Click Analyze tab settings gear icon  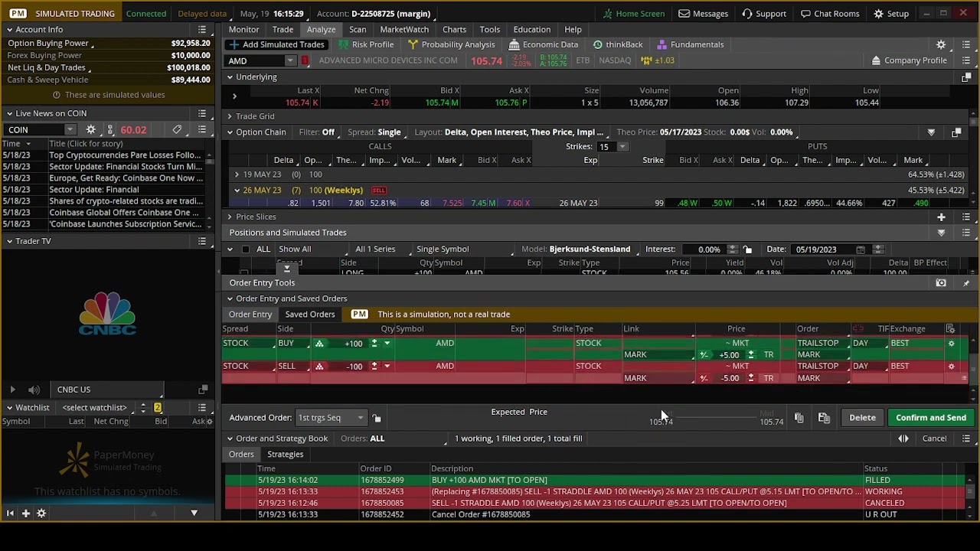pos(941,45)
